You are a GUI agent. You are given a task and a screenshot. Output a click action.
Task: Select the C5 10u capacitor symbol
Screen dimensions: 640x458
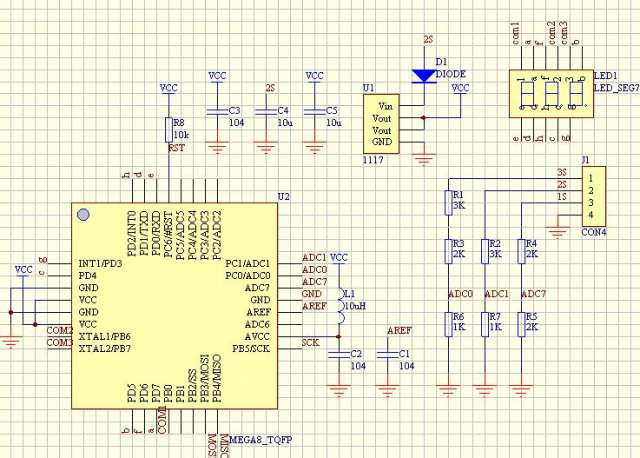314,111
